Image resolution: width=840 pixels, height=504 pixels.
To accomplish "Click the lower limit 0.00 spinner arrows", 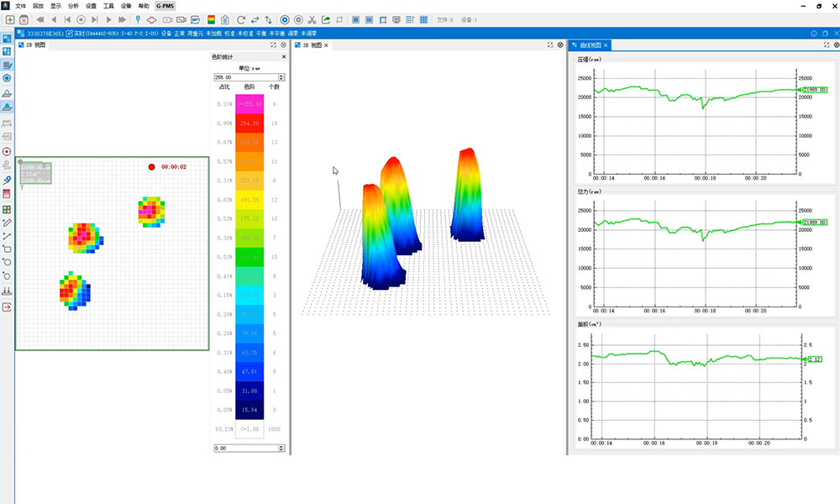I will pyautogui.click(x=281, y=449).
